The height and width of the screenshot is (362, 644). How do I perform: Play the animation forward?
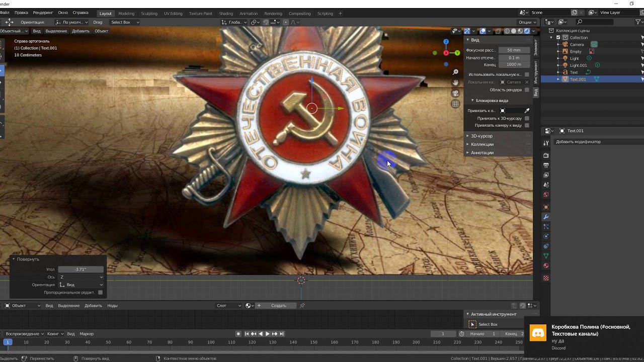[x=268, y=334]
